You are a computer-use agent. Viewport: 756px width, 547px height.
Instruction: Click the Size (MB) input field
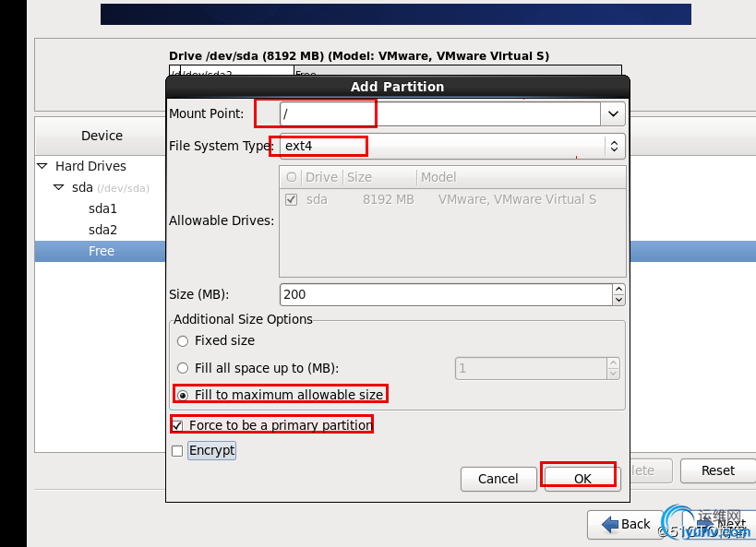pos(446,294)
